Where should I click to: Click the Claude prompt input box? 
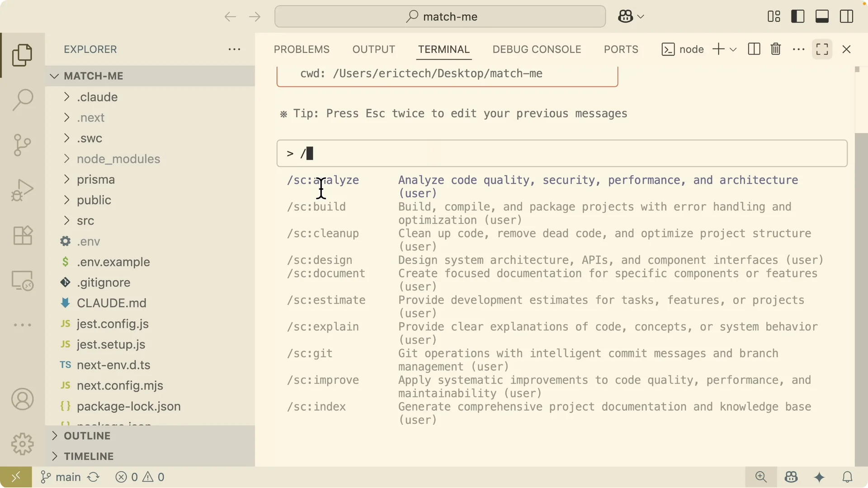tap(562, 154)
